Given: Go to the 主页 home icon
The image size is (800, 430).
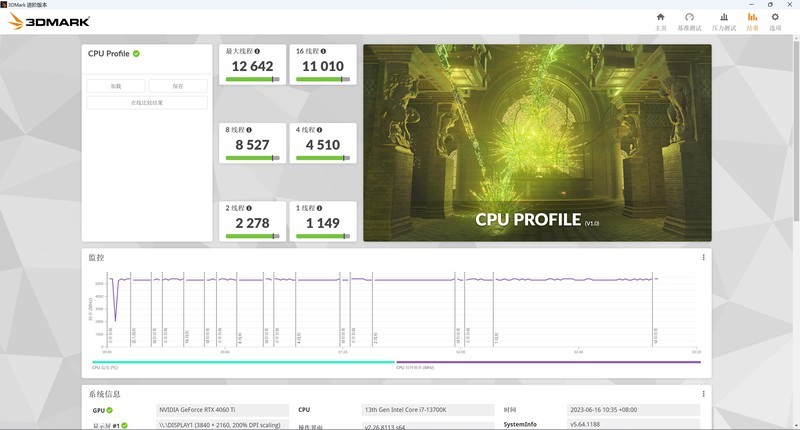Looking at the screenshot, I should pos(661,17).
